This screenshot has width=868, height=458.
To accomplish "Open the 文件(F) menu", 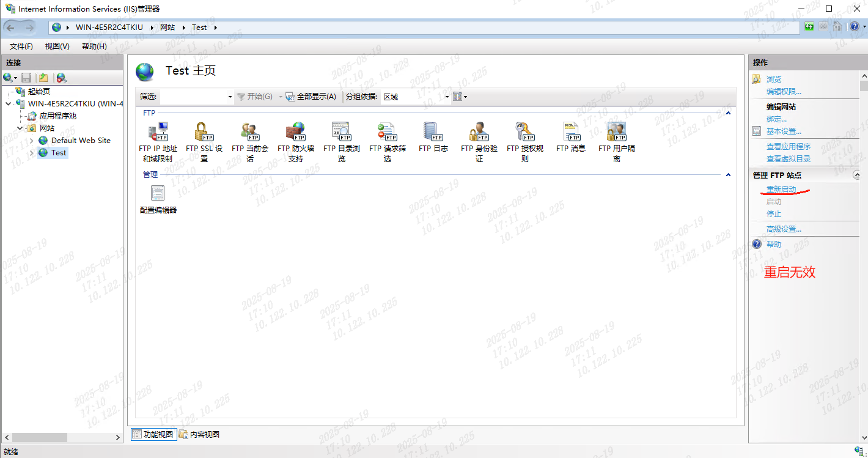I will [21, 46].
